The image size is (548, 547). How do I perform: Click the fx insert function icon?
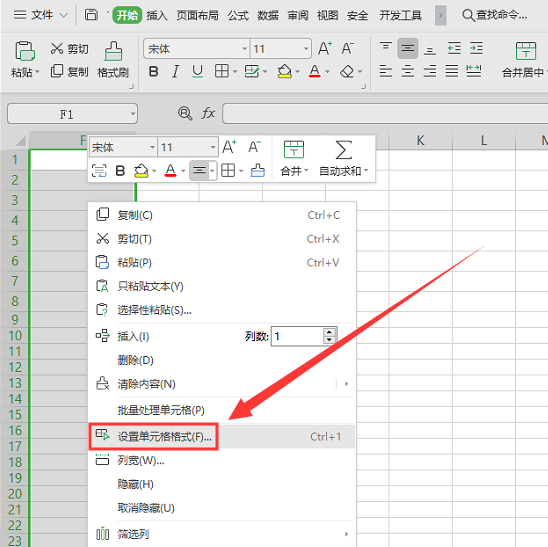coord(208,113)
